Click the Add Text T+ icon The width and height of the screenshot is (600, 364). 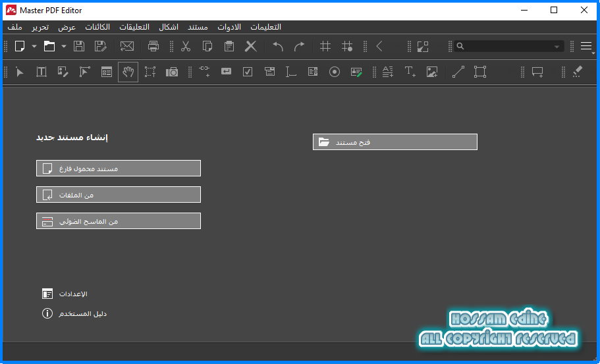(x=410, y=72)
